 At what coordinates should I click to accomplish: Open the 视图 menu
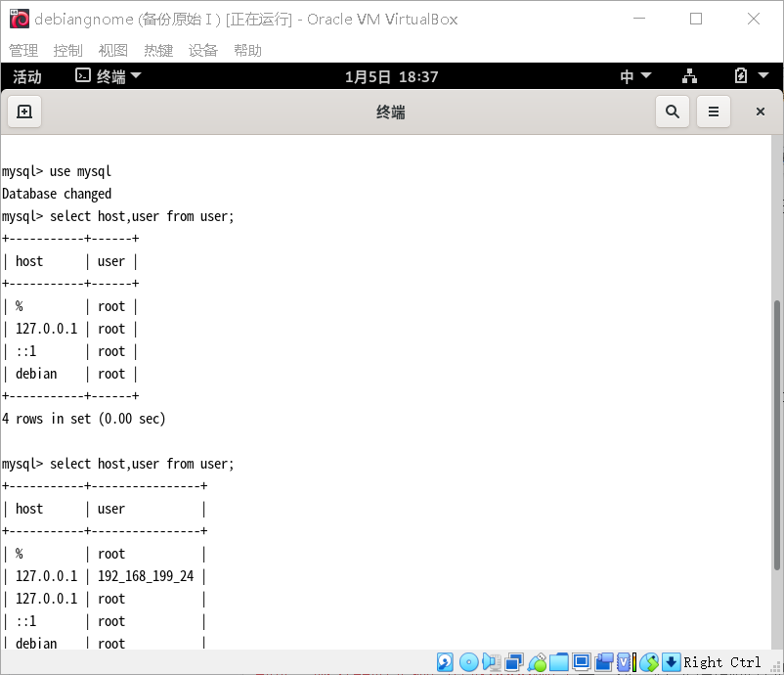click(x=113, y=51)
